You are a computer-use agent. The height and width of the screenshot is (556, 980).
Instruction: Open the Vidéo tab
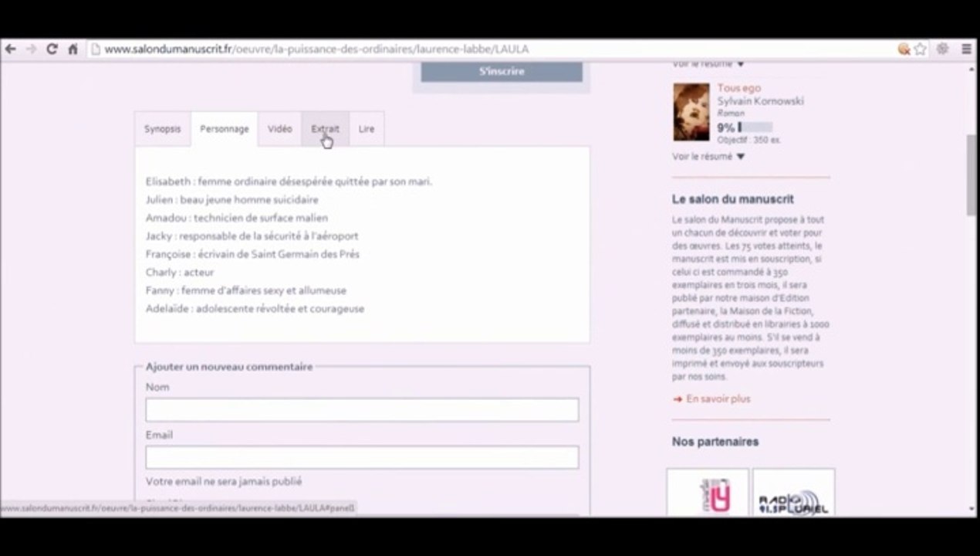tap(279, 129)
